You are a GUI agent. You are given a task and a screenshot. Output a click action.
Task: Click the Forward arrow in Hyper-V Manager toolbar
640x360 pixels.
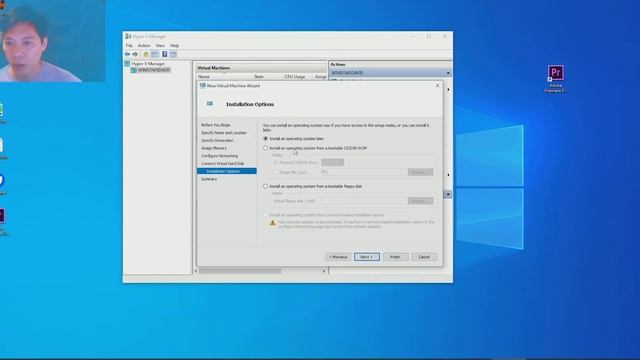point(135,54)
